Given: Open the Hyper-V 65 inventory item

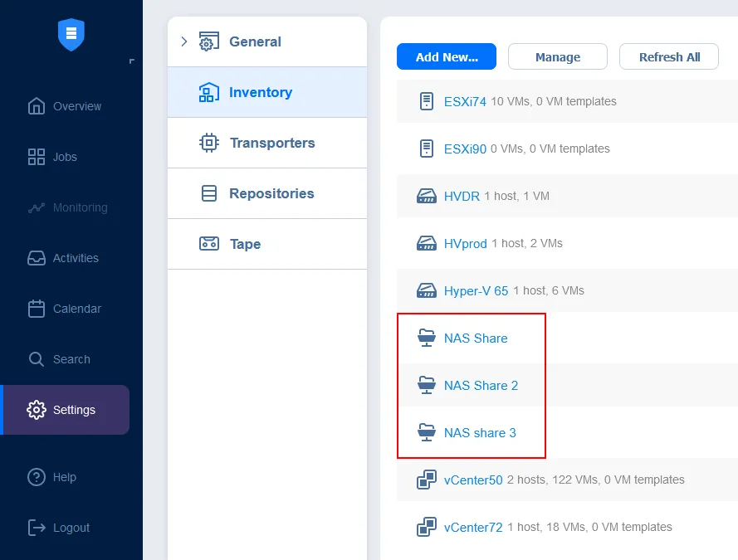Looking at the screenshot, I should point(476,290).
